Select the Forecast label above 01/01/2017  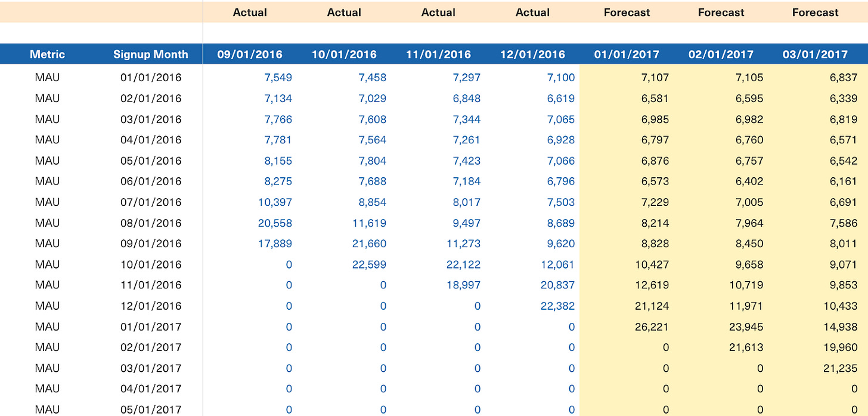(x=627, y=13)
